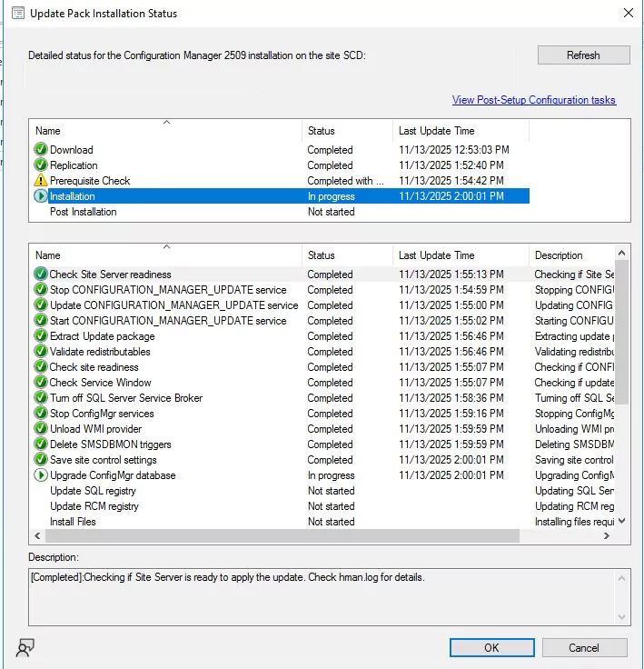Select the Update SQL registry row
644x669 pixels.
click(322, 491)
